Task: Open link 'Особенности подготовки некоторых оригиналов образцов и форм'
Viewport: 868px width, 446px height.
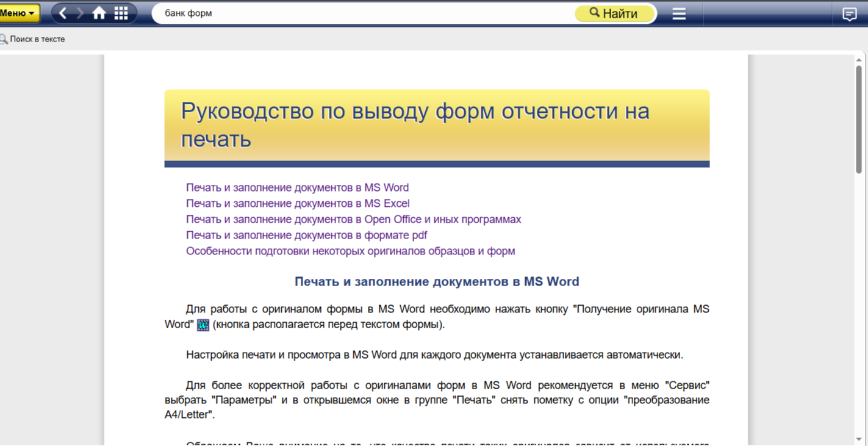Action: (x=350, y=251)
